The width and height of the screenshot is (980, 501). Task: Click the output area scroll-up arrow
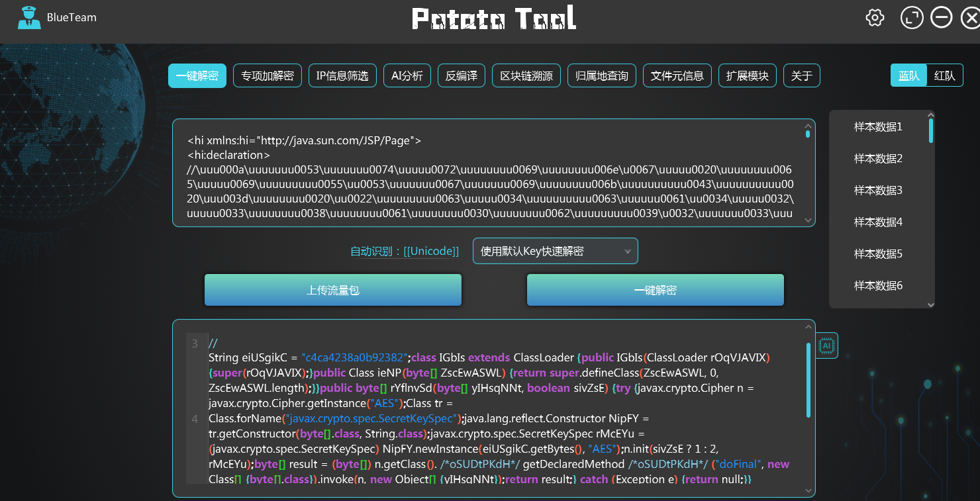(808, 326)
